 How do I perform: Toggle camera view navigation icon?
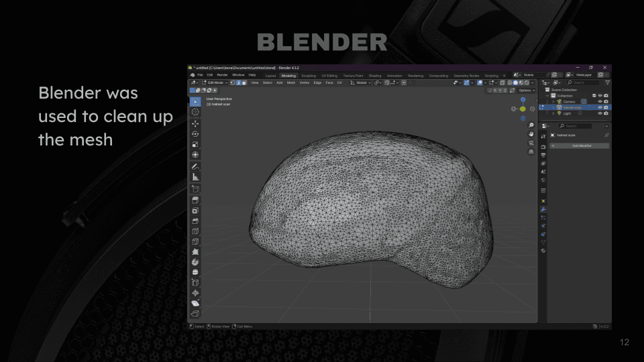(531, 143)
